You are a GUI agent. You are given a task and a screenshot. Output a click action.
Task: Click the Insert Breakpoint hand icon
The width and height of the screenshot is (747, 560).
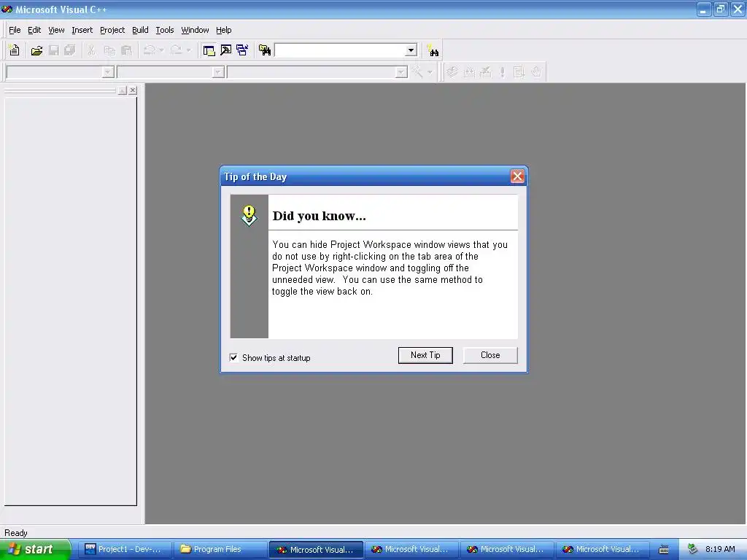click(536, 72)
